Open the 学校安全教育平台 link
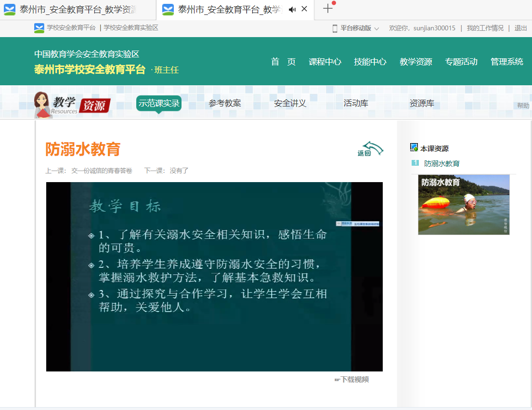532x410 pixels. (71, 28)
